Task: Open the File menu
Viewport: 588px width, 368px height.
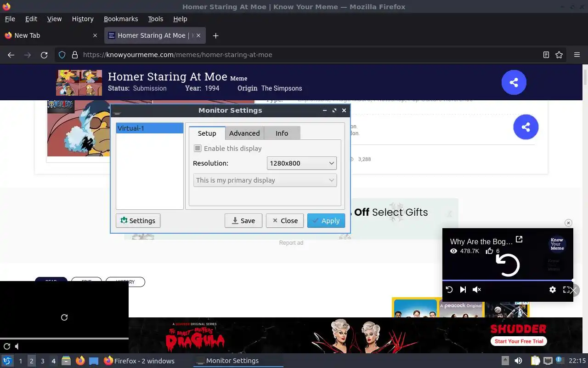Action: 10,19
